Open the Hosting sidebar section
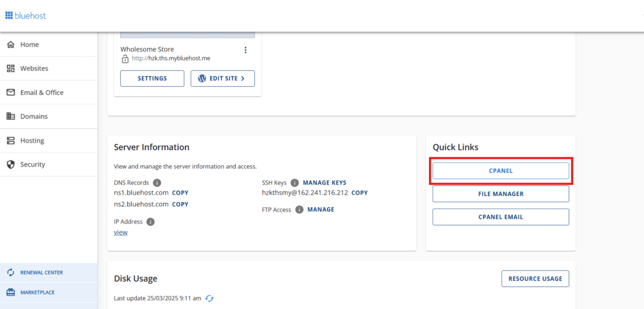This screenshot has height=309, width=644. tap(48, 140)
